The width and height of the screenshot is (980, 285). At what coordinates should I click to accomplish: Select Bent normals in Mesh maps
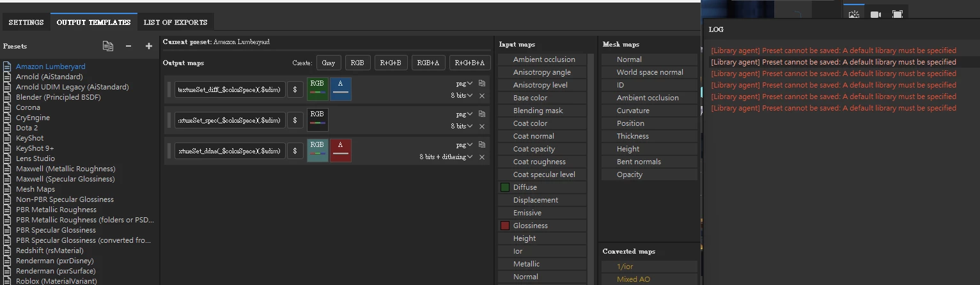(649, 162)
